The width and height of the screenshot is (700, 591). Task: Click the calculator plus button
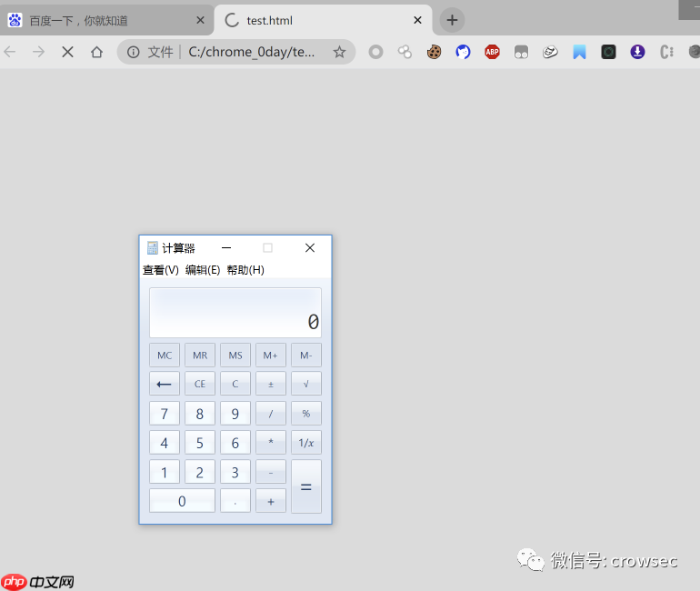point(271,501)
